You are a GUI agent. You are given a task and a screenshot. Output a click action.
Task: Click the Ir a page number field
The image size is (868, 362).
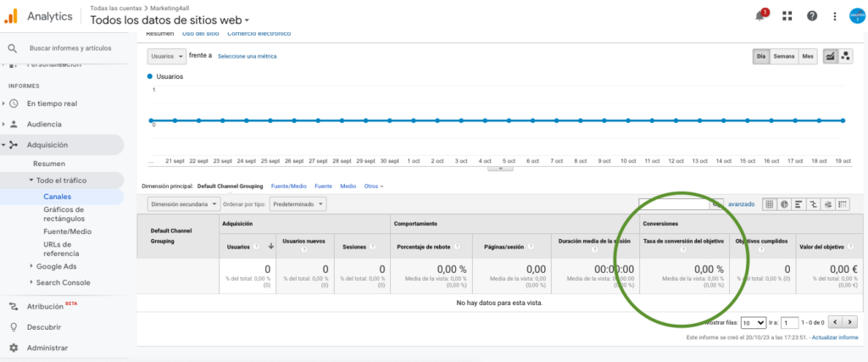coord(790,323)
